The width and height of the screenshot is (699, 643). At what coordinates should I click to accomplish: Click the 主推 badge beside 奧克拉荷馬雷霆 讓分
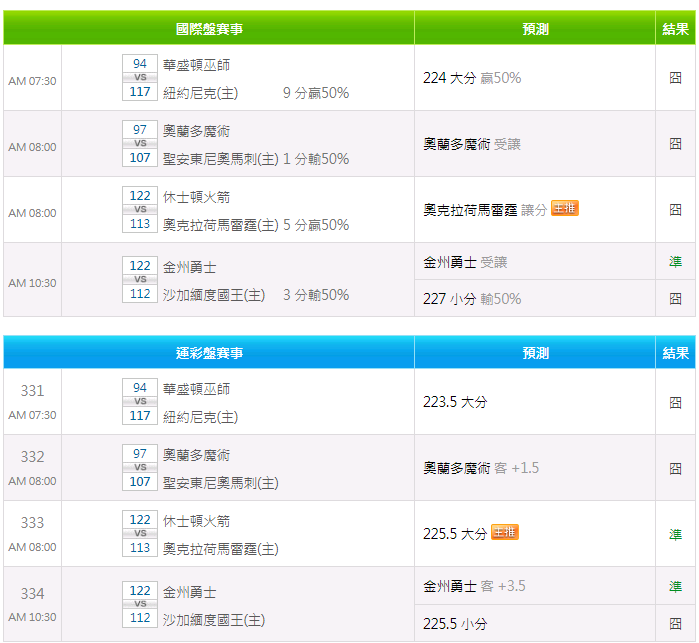click(565, 208)
